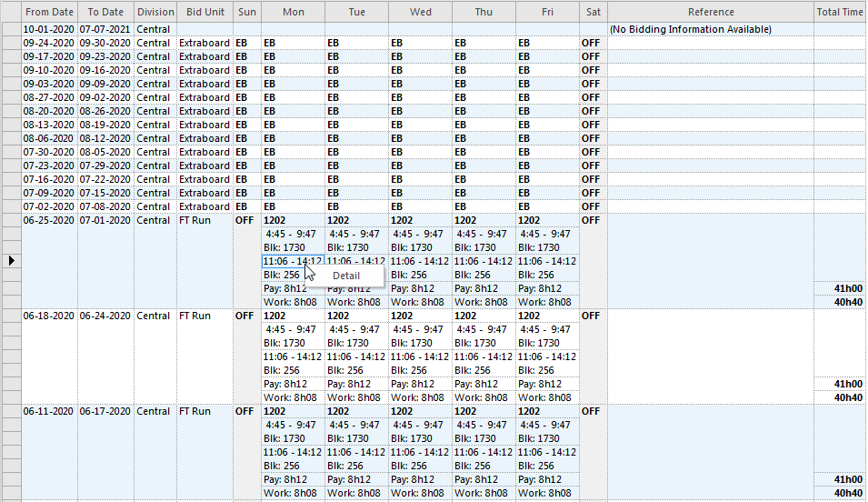Click From Date 07-02-2020 cell
This screenshot has height=502, width=868.
coord(49,206)
